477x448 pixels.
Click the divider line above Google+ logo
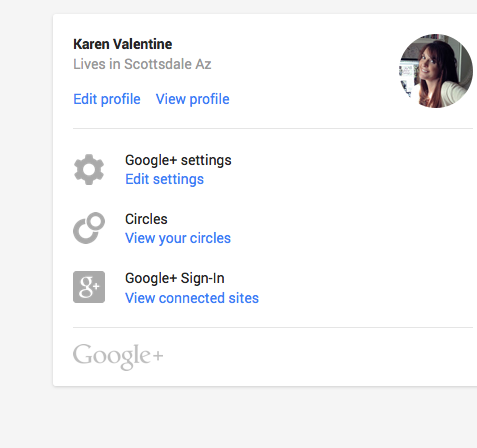point(273,327)
